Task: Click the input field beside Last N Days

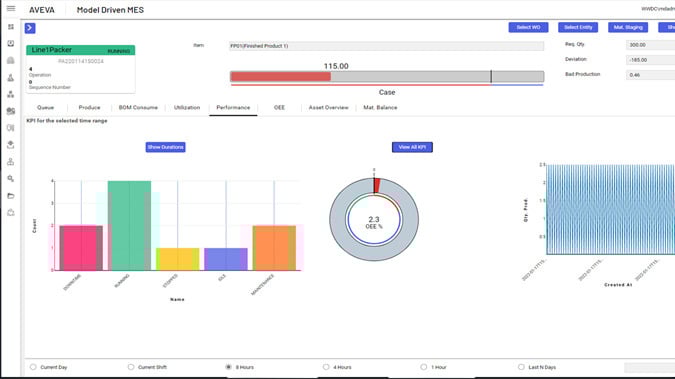Action: pos(650,367)
